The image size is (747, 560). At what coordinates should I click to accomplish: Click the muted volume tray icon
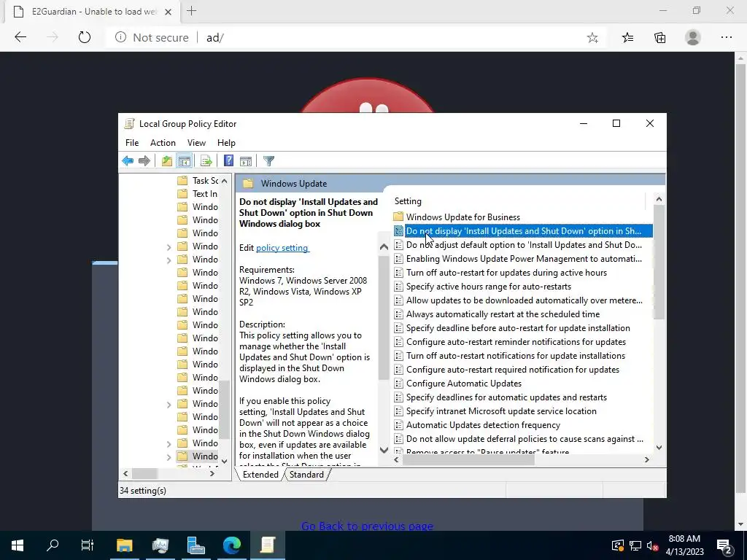[x=653, y=545]
